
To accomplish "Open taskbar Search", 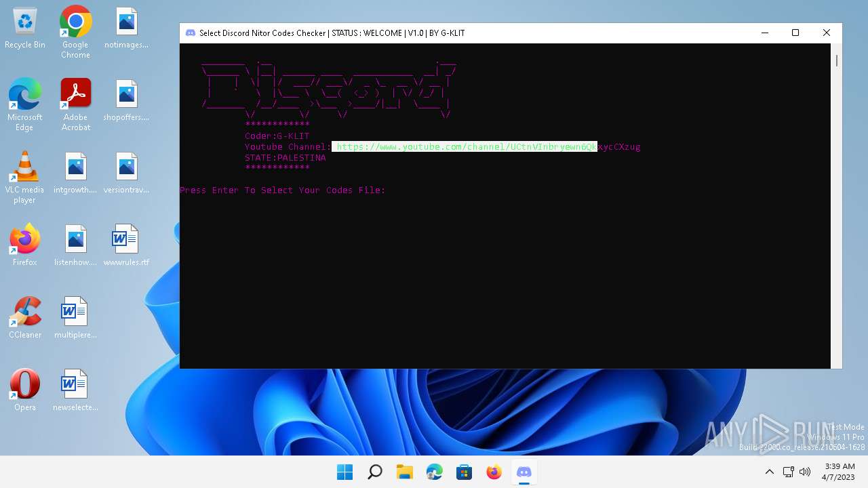I will 374,472.
